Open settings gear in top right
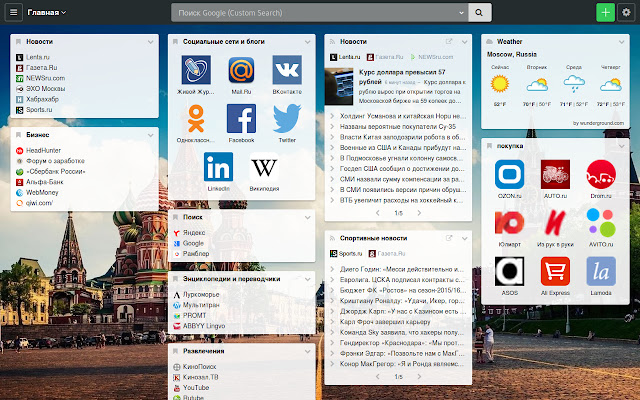Viewport: 640px width, 400px height. (x=626, y=13)
